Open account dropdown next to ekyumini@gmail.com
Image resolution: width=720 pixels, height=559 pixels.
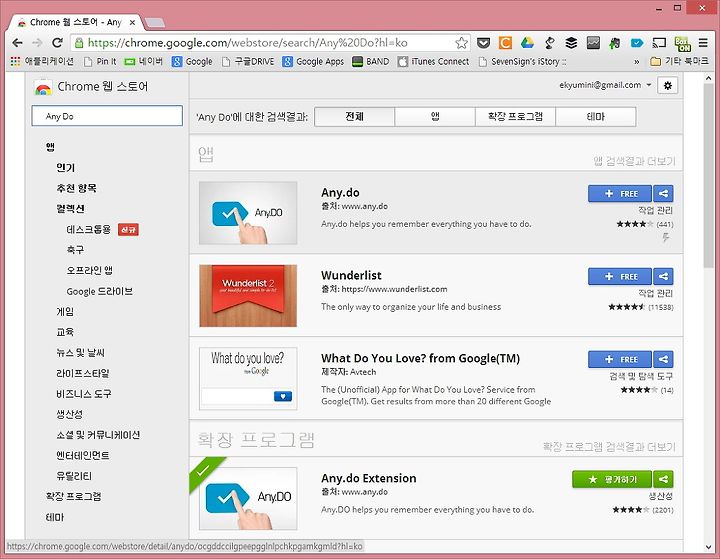tap(649, 85)
